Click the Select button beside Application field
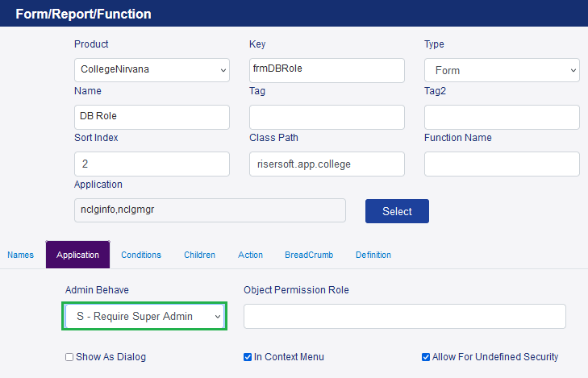This screenshot has width=588, height=378. (397, 211)
